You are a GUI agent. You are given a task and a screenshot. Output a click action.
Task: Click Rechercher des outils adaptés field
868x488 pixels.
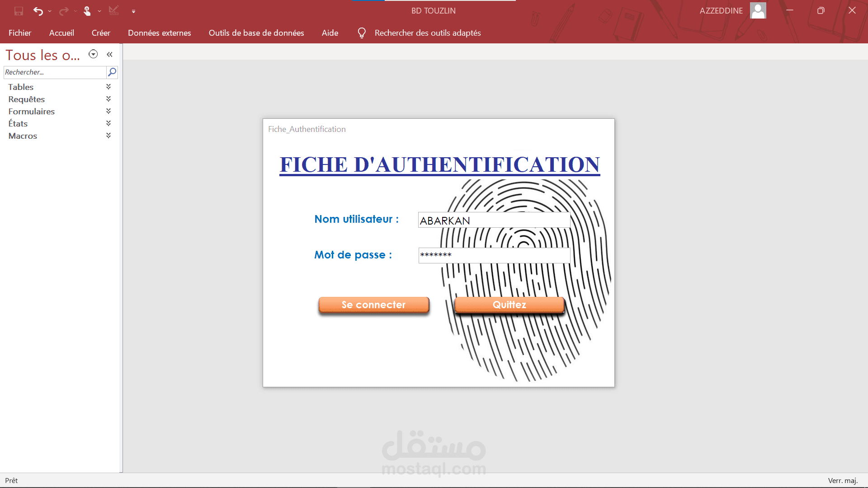coord(428,33)
